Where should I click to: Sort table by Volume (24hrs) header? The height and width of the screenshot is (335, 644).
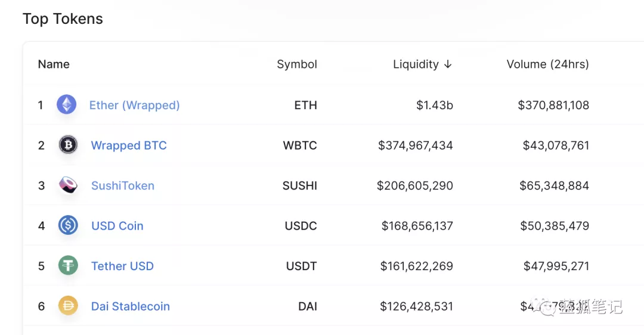(x=547, y=64)
